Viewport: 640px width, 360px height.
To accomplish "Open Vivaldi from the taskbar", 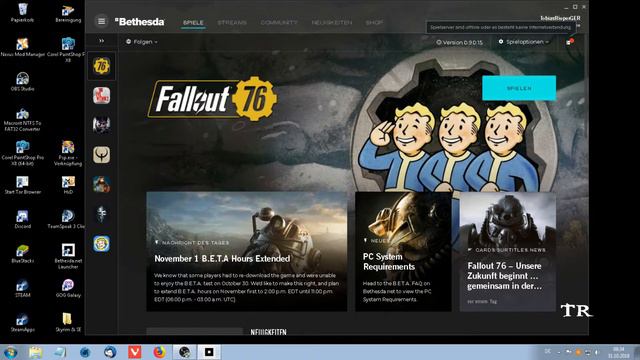I will coord(135,352).
